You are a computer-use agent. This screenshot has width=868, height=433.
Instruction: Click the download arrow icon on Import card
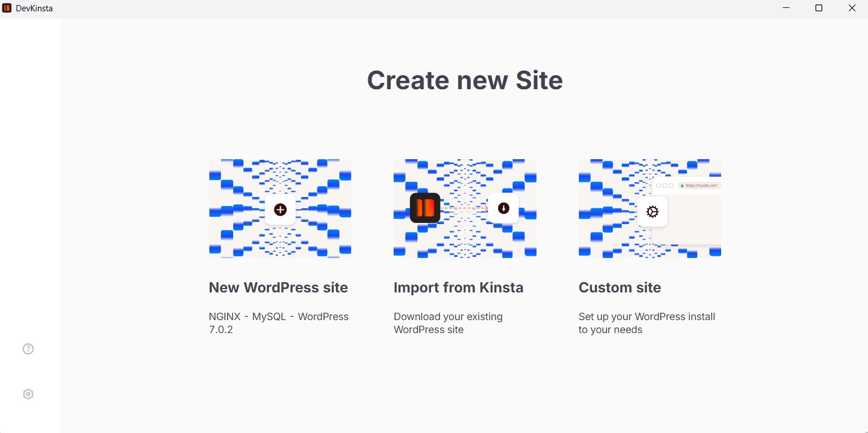pyautogui.click(x=504, y=208)
